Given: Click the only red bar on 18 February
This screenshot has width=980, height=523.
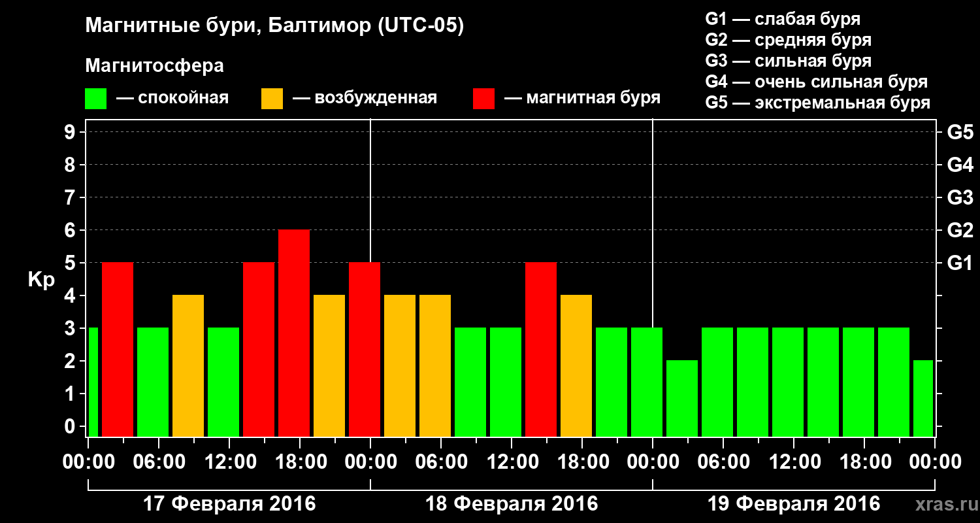Looking at the screenshot, I should [x=541, y=350].
